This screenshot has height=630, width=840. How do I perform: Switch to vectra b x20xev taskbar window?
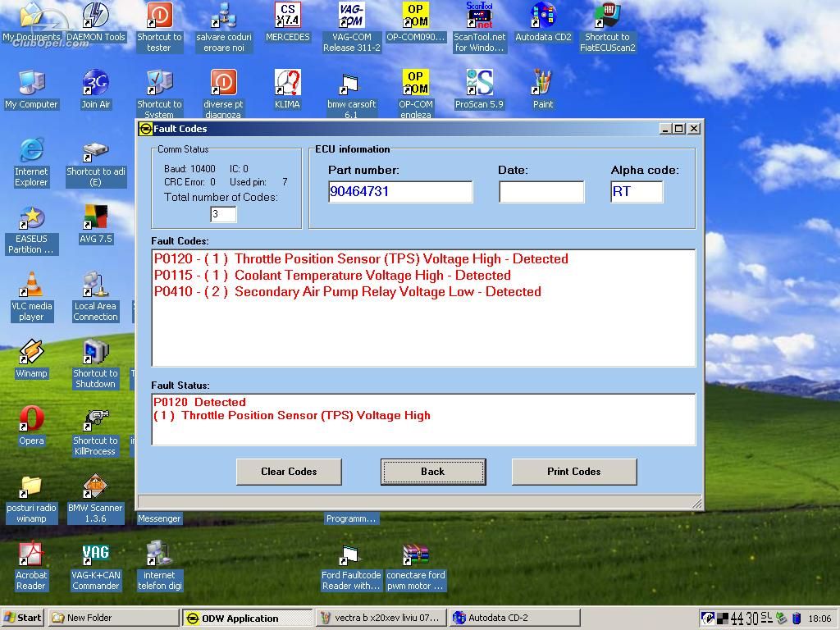pos(381,618)
